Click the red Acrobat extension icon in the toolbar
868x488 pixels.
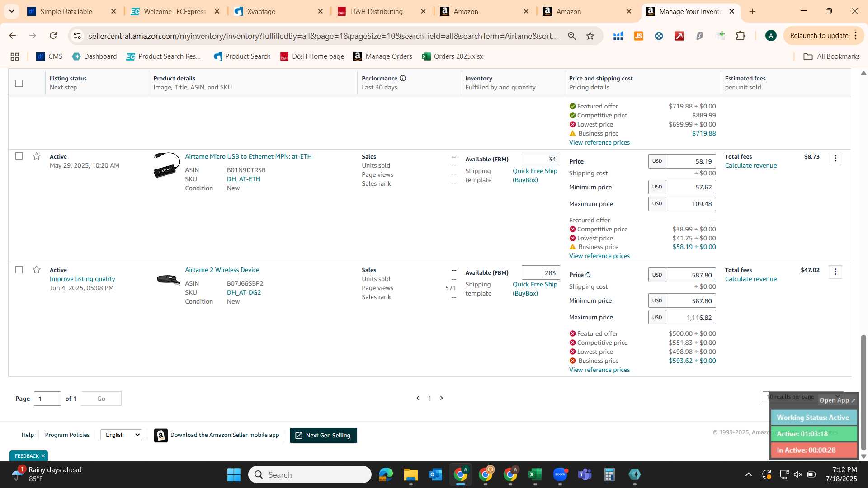tap(679, 36)
